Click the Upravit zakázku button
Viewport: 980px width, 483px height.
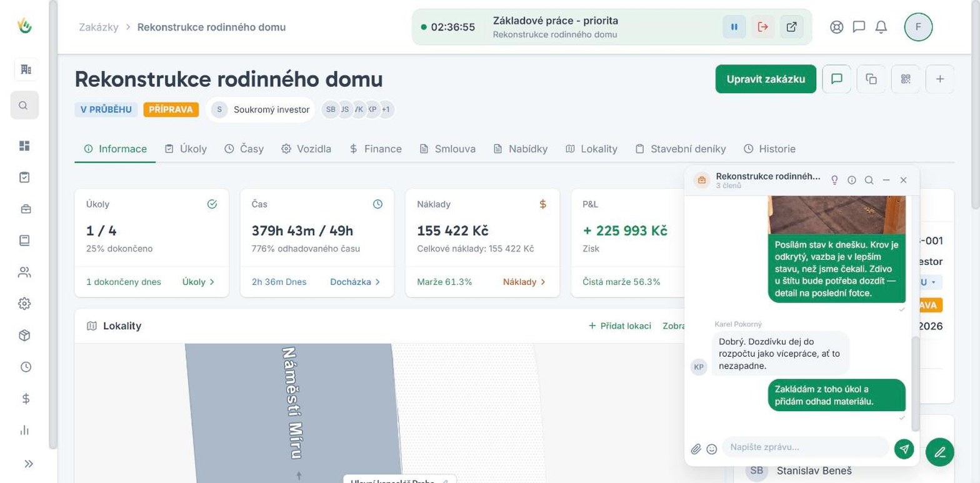(x=766, y=79)
